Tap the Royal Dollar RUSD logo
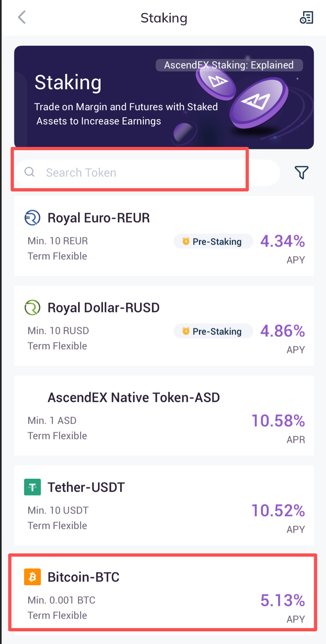The width and height of the screenshot is (326, 644). point(32,308)
